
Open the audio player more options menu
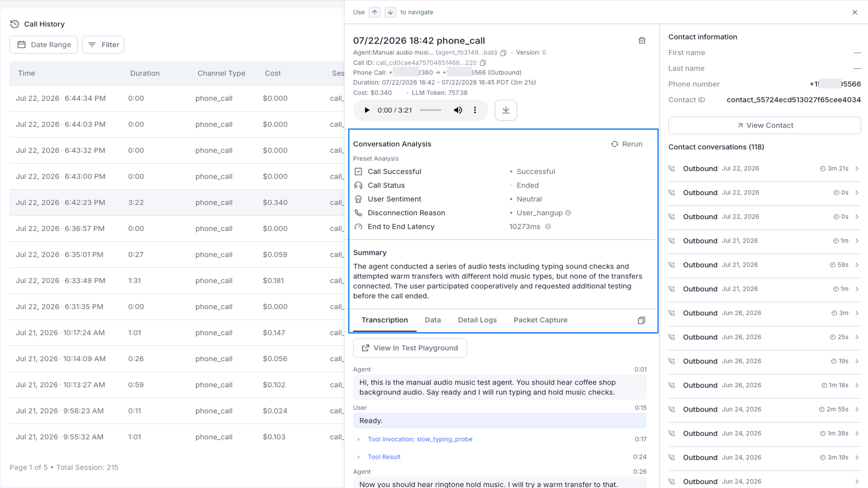(475, 110)
